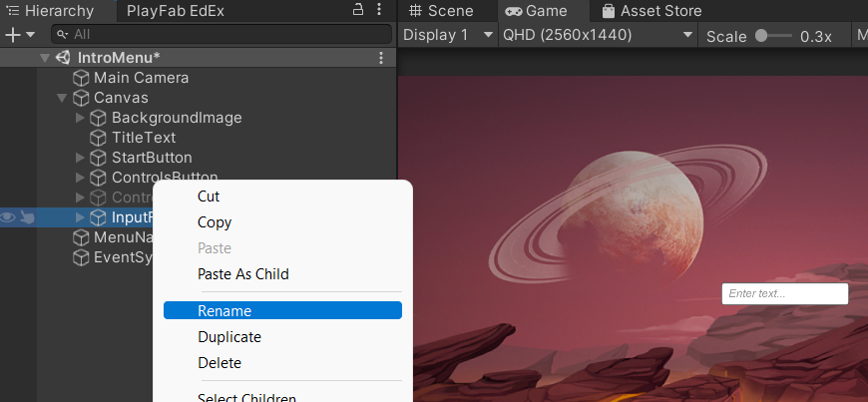This screenshot has width=868, height=402.
Task: Click the Canvas cube icon
Action: point(82,98)
